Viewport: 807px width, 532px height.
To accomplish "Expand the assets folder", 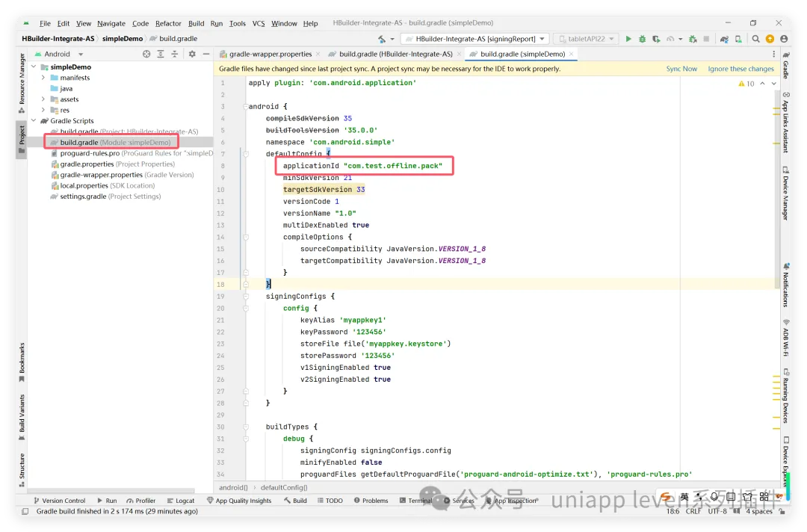I will [x=43, y=99].
